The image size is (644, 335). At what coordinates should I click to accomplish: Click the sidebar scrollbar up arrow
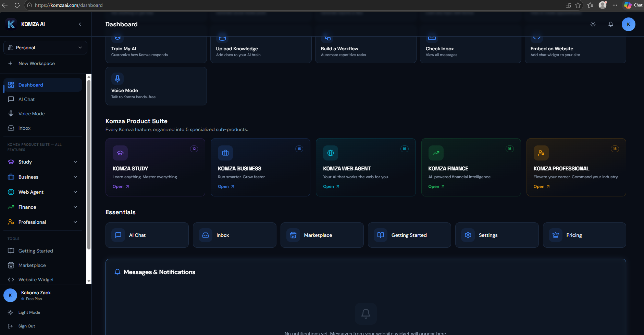click(x=89, y=77)
